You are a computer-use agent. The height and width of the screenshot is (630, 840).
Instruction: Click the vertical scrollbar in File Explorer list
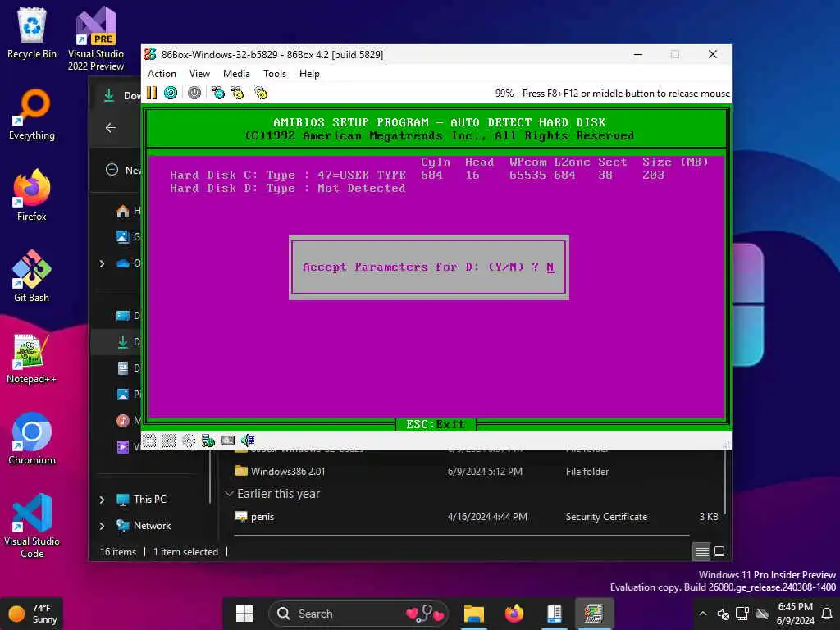pyautogui.click(x=725, y=482)
